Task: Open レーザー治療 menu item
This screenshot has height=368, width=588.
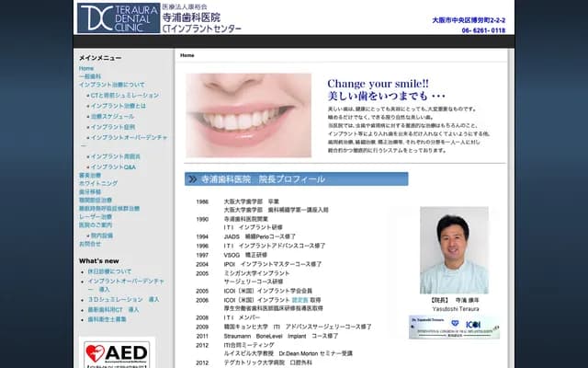Action: coord(96,216)
